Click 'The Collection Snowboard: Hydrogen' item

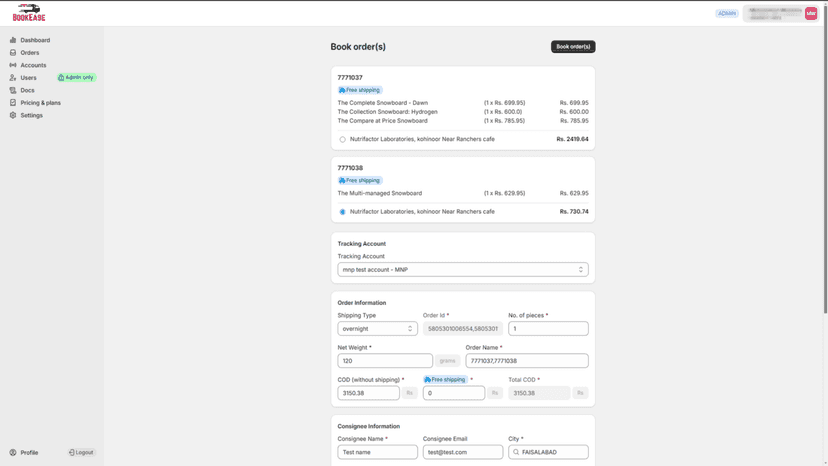point(388,112)
